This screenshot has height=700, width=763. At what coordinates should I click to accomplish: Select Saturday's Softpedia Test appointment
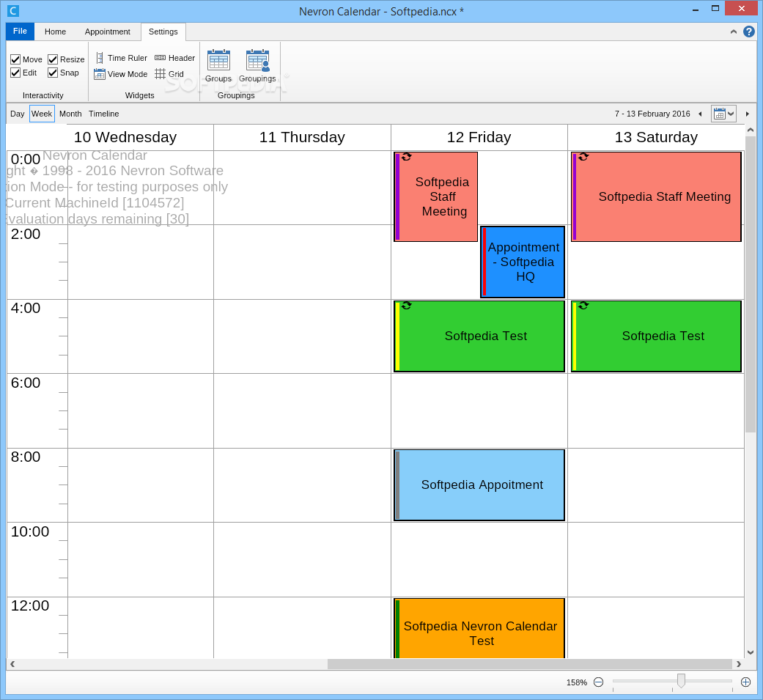[x=656, y=336]
